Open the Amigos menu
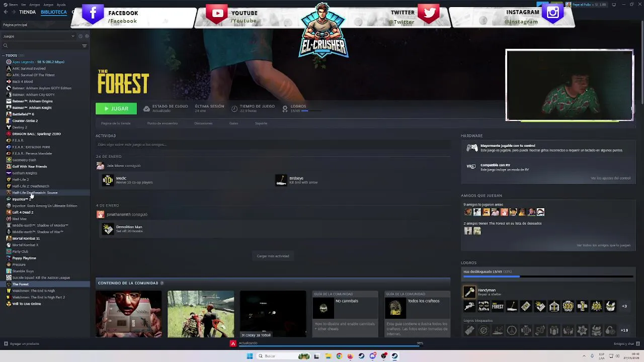This screenshot has height=362, width=644. point(35,5)
